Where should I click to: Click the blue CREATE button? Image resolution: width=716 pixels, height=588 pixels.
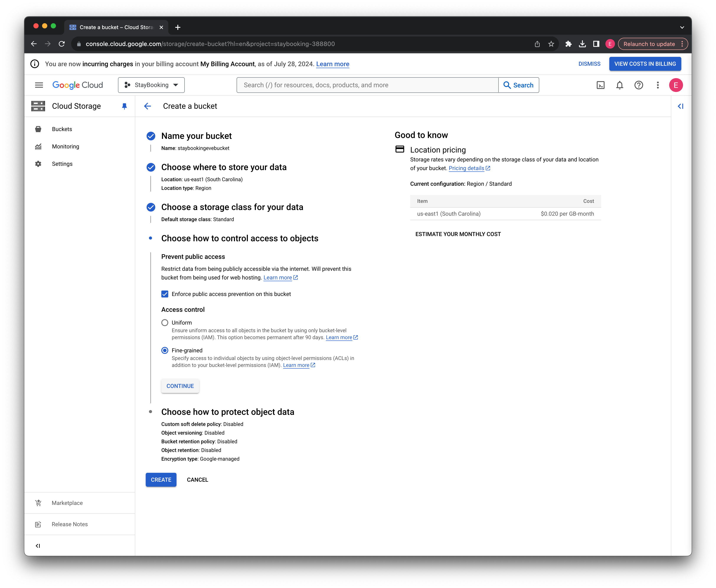[161, 480]
